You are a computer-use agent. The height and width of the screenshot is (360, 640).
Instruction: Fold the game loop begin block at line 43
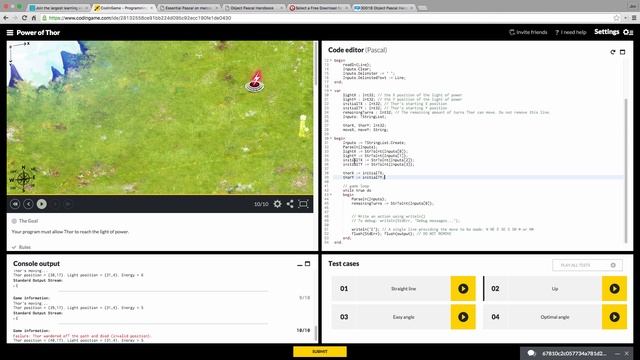click(331, 195)
